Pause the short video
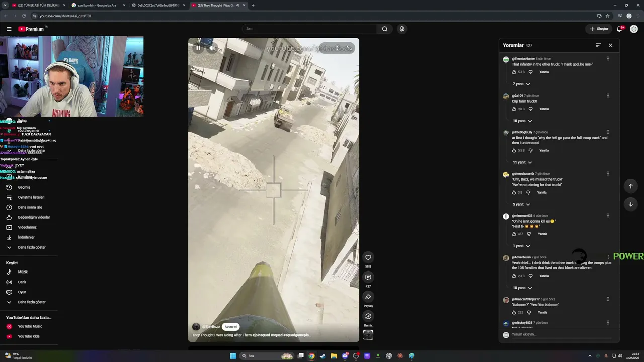 click(198, 48)
